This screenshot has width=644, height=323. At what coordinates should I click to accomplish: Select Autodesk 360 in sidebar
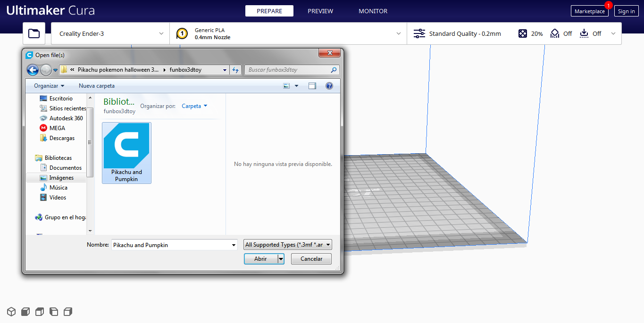pyautogui.click(x=66, y=118)
